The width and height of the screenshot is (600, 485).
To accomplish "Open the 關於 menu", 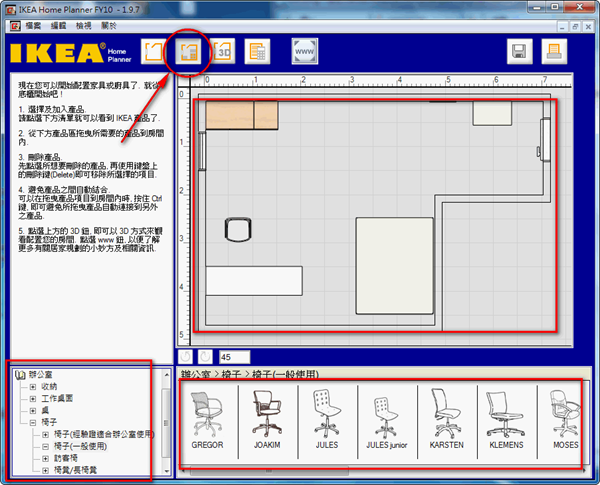I will (x=109, y=26).
